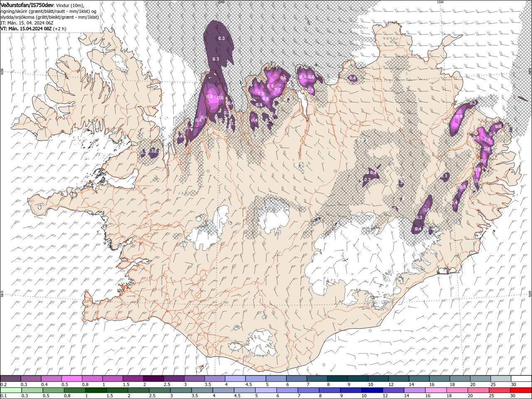
Task: Select the 14 light purple rain legend swatch
Action: (x=415, y=390)
